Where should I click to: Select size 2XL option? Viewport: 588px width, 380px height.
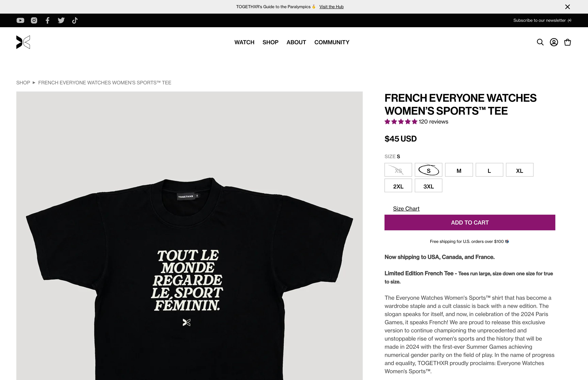pyautogui.click(x=398, y=186)
